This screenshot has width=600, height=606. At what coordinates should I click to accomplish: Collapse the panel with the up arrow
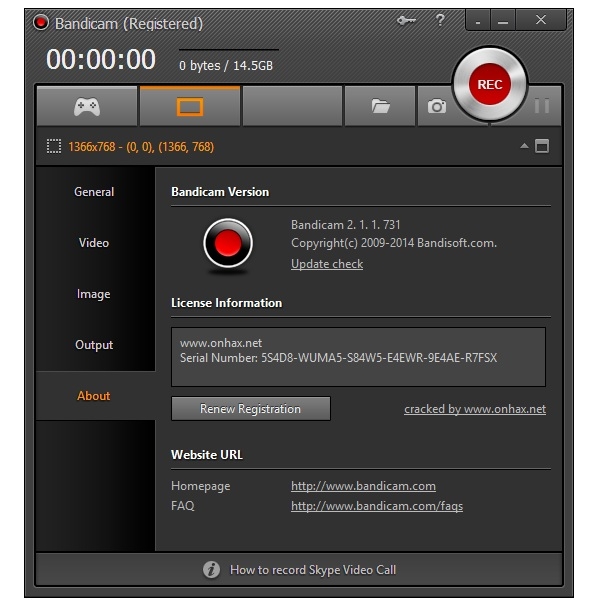(524, 147)
